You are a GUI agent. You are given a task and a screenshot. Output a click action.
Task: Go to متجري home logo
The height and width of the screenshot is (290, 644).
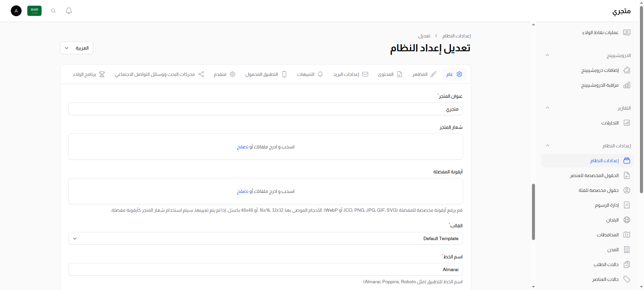(x=621, y=11)
